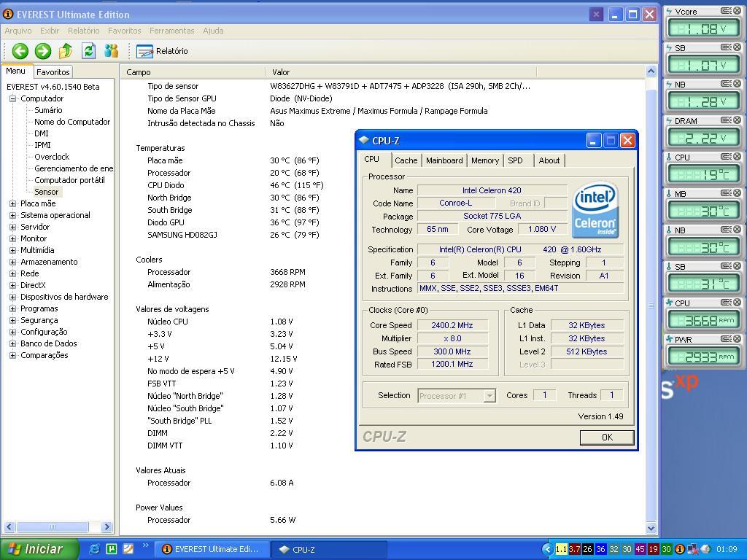Image resolution: width=747 pixels, height=560 pixels.
Task: Click the Refresh icon in EVEREST toolbar
Action: pyautogui.click(x=88, y=51)
